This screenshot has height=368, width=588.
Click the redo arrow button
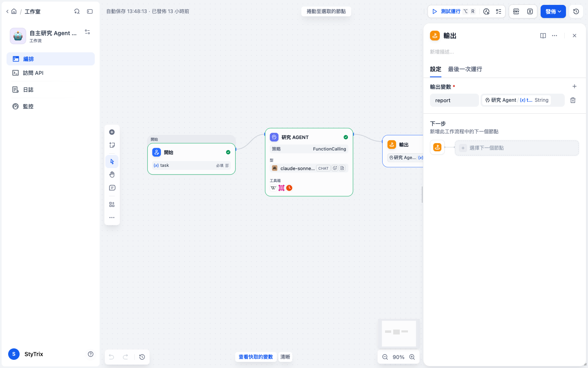[x=125, y=357]
